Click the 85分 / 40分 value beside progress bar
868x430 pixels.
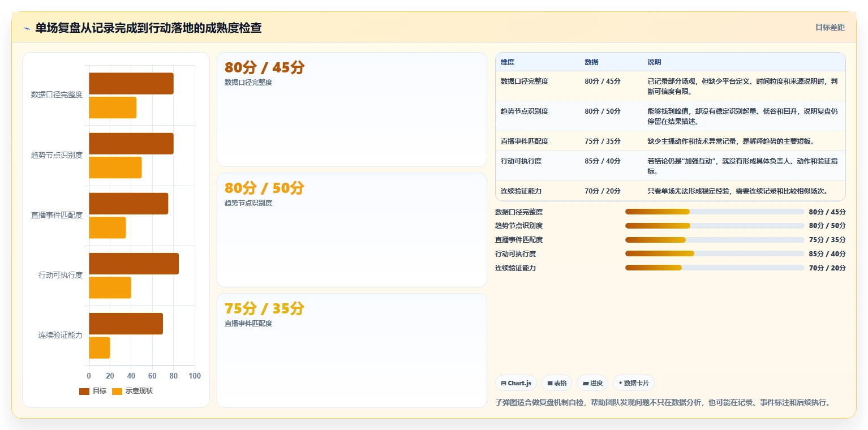tap(827, 254)
